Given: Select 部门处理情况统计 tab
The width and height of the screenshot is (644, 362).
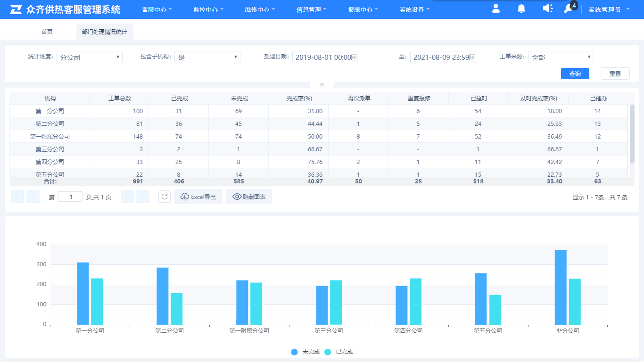Looking at the screenshot, I should pyautogui.click(x=105, y=32).
